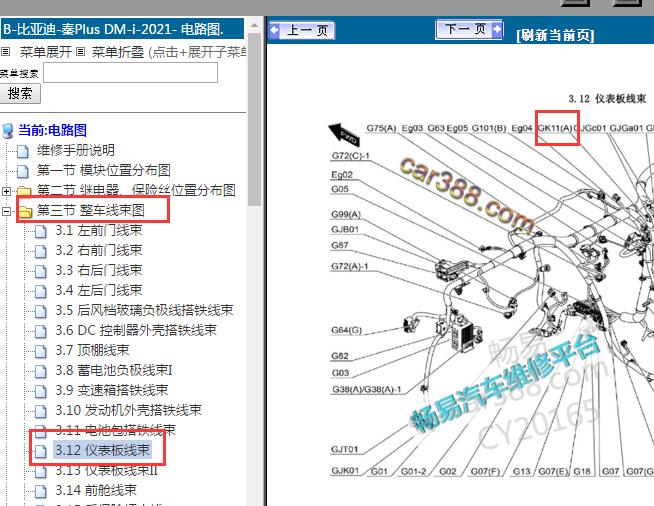Image resolution: width=654 pixels, height=506 pixels.
Task: Open 3.4 左后门线束
Action: tap(99, 290)
